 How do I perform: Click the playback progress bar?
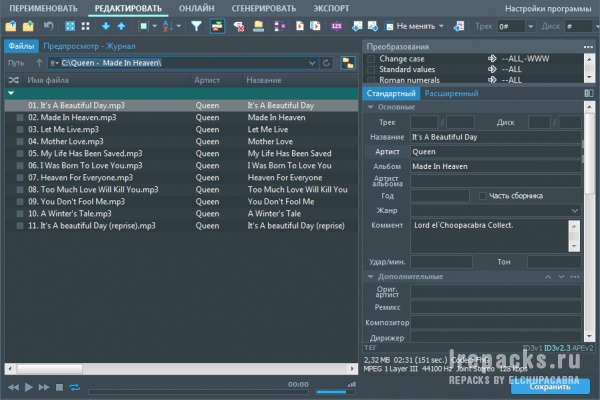pyautogui.click(x=198, y=392)
